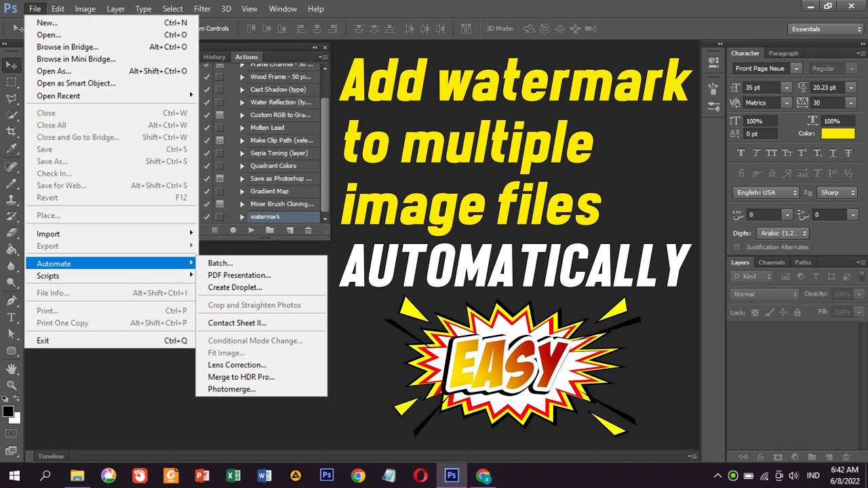Click the Record button in Actions panel
This screenshot has width=868, height=488.
coord(233,230)
